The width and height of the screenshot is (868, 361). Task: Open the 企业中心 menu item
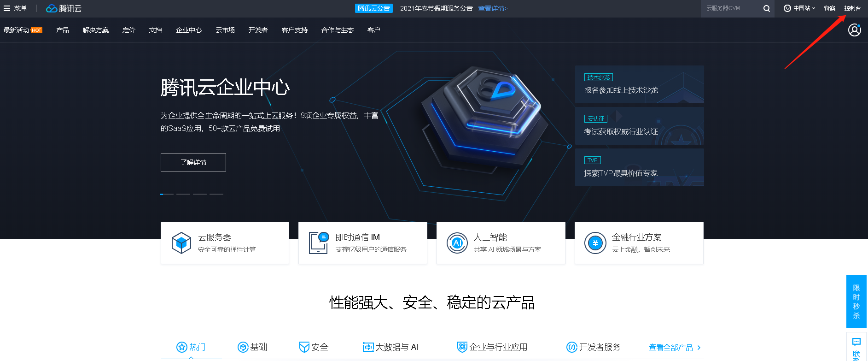click(189, 30)
